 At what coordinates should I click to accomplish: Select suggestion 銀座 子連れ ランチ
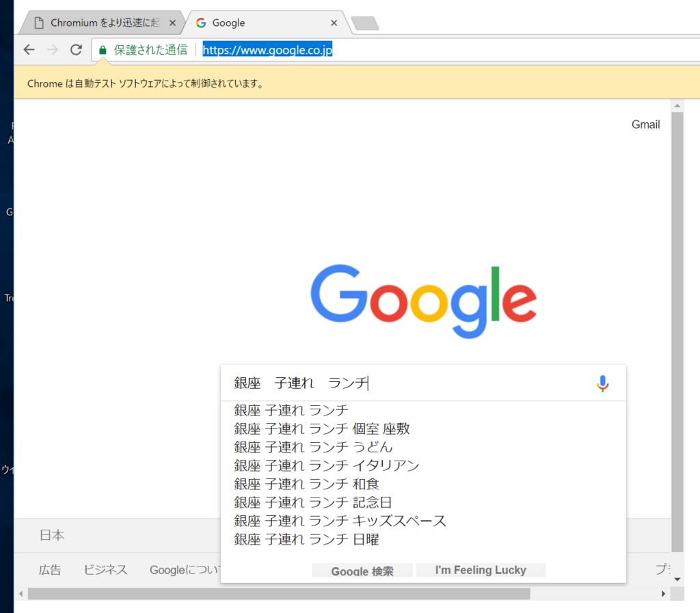[x=424, y=410]
